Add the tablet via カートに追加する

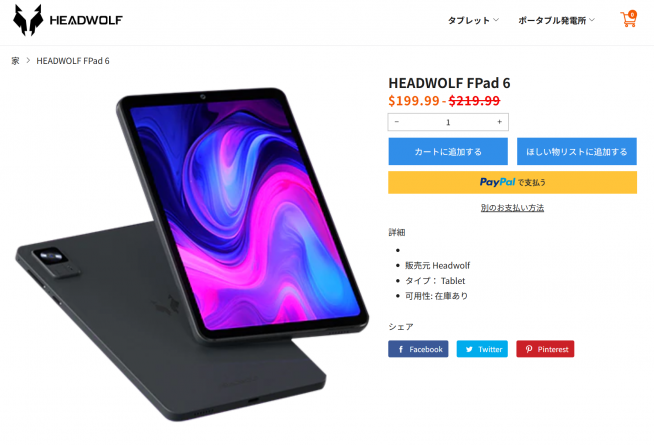coord(448,151)
